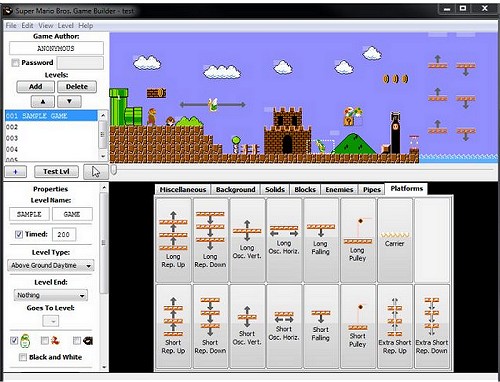500x382 pixels.
Task: Pick the Short Pulley platform
Action: pos(358,326)
